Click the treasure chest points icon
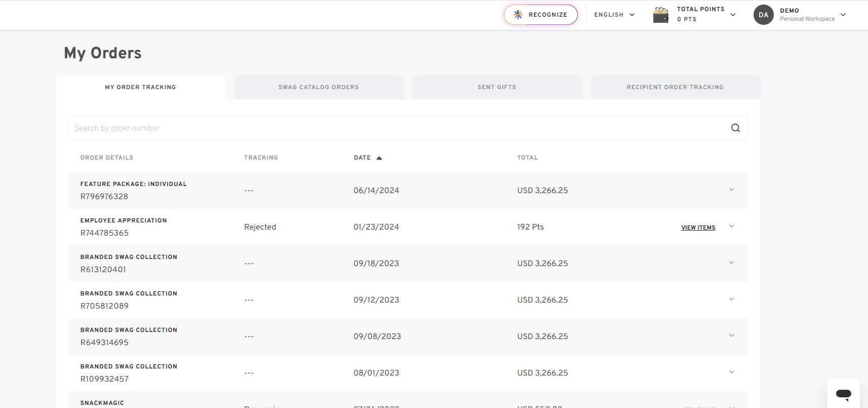 point(661,15)
